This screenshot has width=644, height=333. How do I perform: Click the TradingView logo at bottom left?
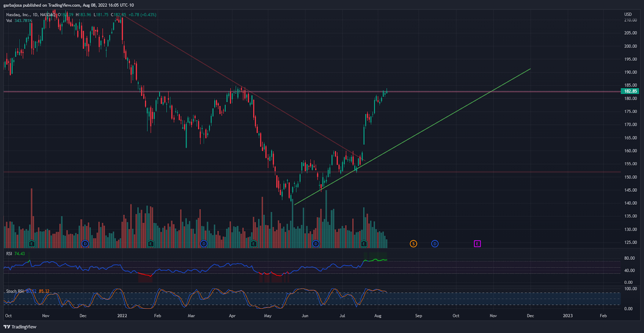tap(20, 327)
